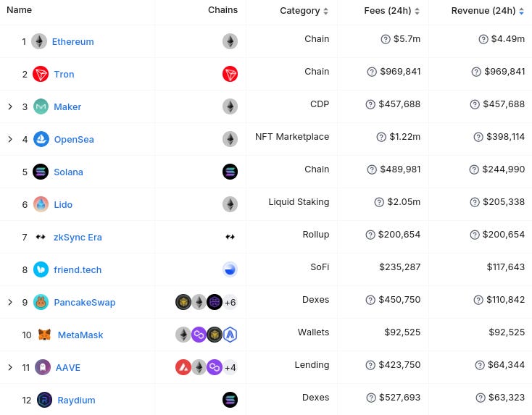Click the Wallets category cell
The width and height of the screenshot is (532, 415).
coord(314,332)
